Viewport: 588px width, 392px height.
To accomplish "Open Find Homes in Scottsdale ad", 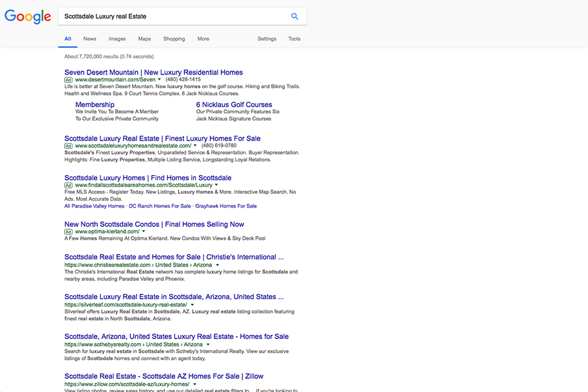I will point(148,178).
